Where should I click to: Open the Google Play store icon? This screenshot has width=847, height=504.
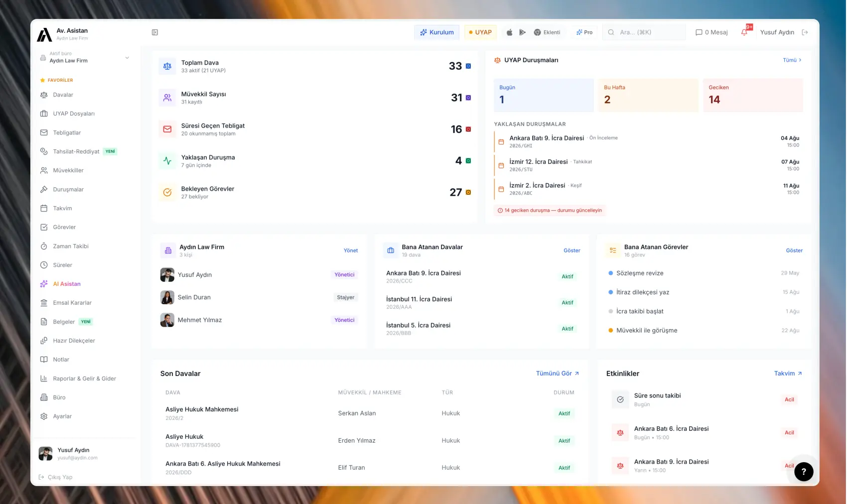pyautogui.click(x=522, y=32)
